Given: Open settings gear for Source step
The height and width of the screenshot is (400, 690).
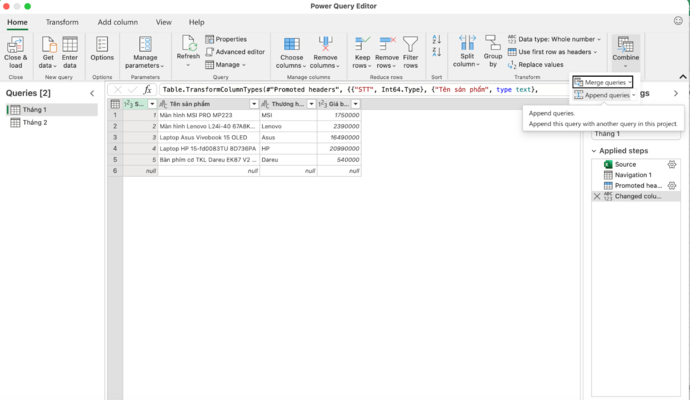Looking at the screenshot, I should tap(672, 165).
